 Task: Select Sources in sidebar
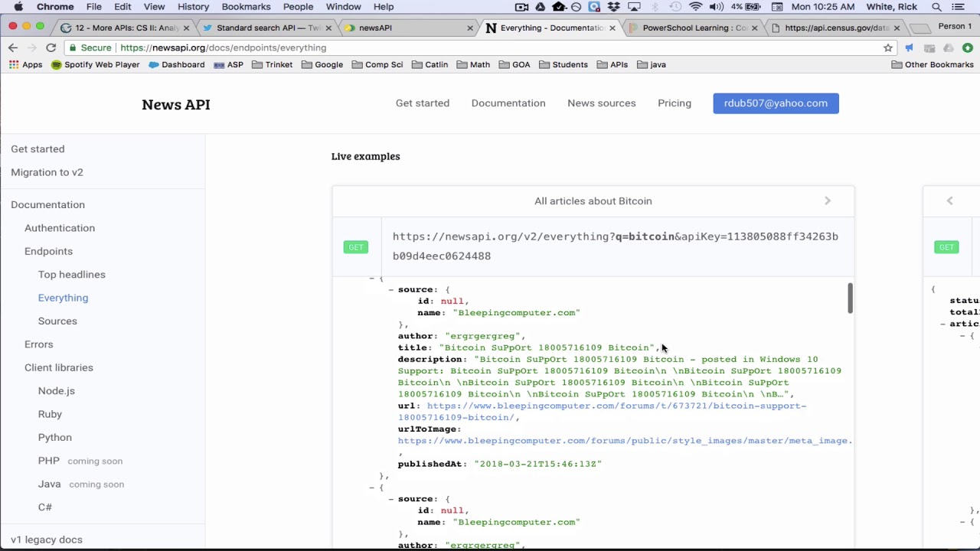tap(57, 321)
